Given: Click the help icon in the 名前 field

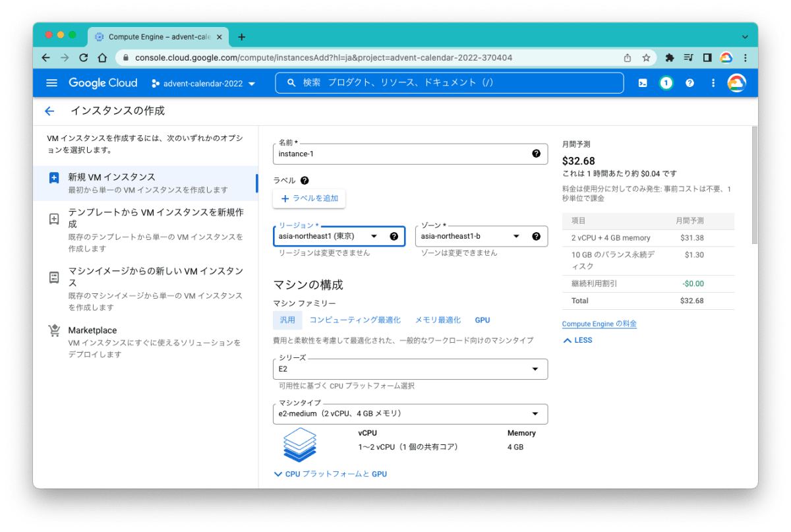Looking at the screenshot, I should [536, 154].
